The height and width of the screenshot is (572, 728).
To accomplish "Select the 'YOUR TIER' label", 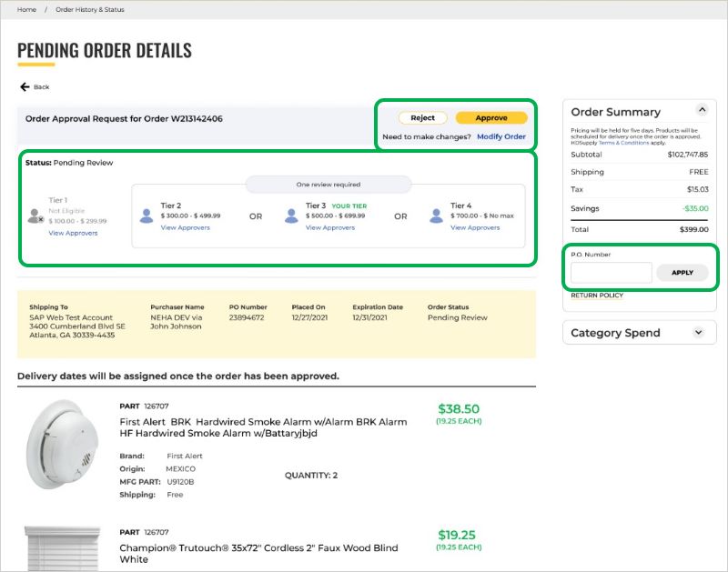I will [349, 206].
